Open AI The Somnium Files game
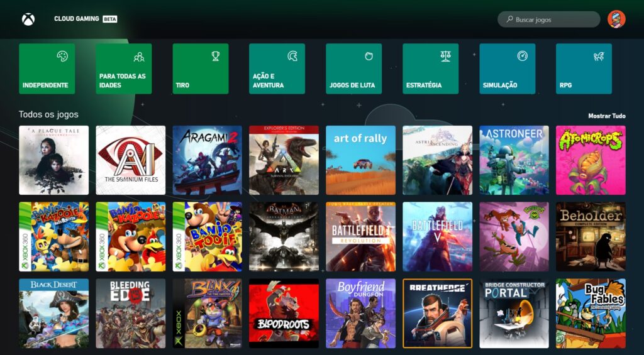The height and width of the screenshot is (355, 644). (131, 160)
